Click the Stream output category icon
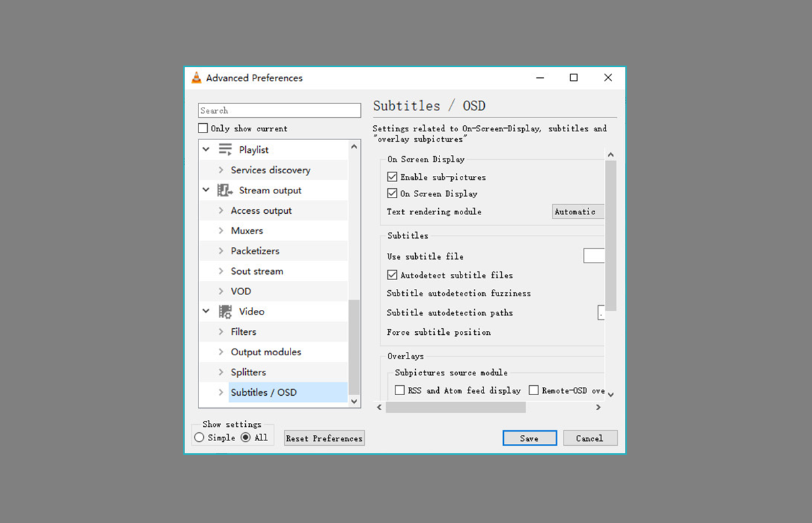Screen dimensions: 812x523 (225, 190)
